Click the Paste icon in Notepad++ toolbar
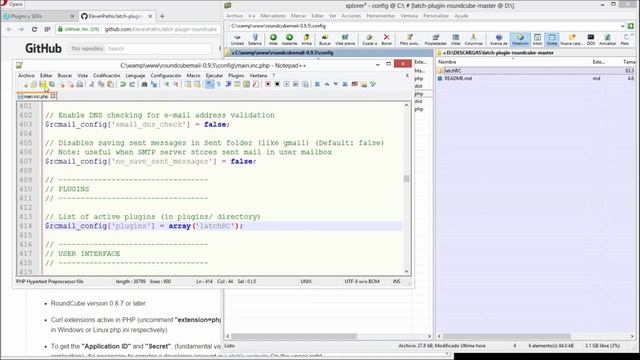The height and width of the screenshot is (360, 640). 110,84
